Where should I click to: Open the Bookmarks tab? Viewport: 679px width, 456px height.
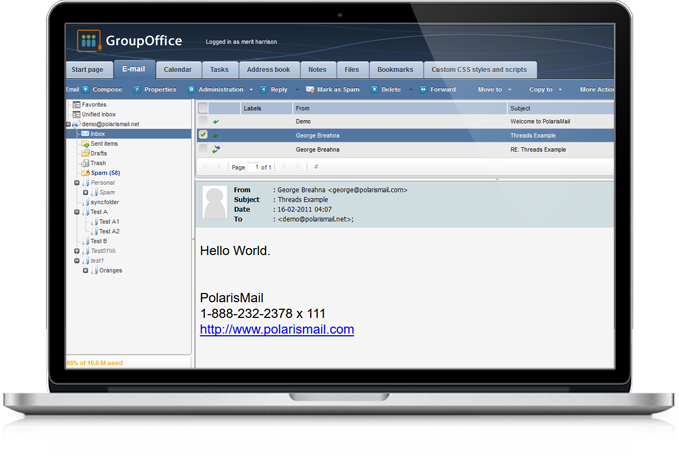395,70
